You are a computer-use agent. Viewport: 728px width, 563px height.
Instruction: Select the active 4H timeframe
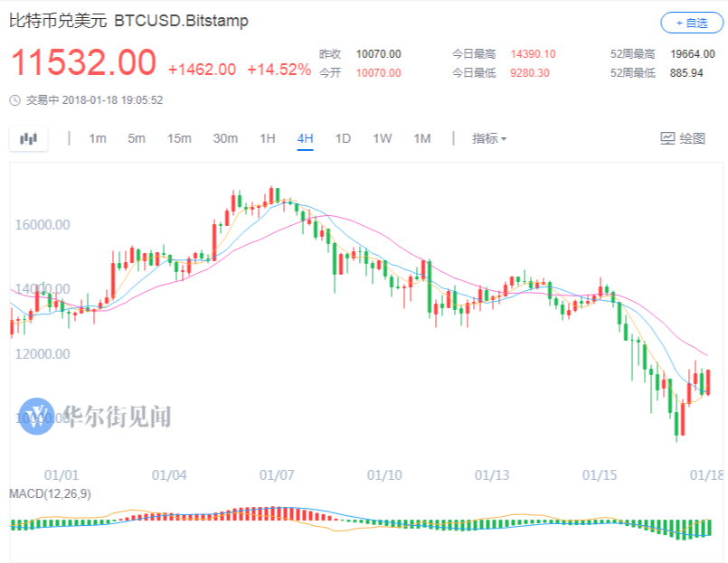(305, 138)
